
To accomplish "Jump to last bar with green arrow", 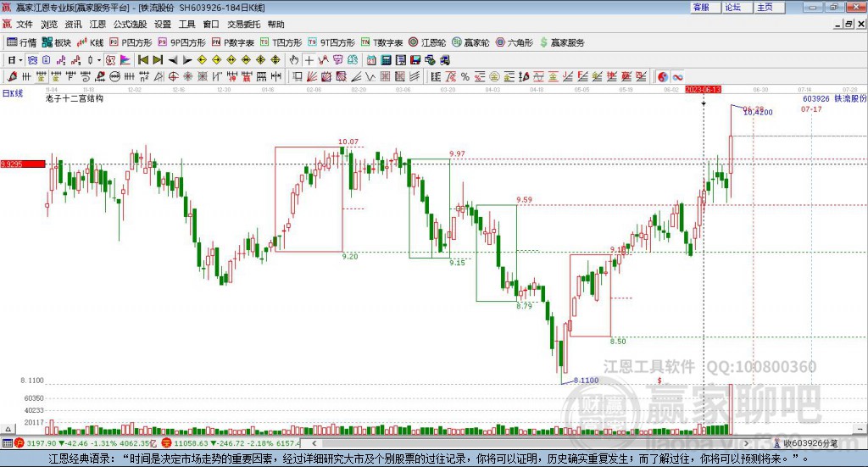I will (158, 60).
